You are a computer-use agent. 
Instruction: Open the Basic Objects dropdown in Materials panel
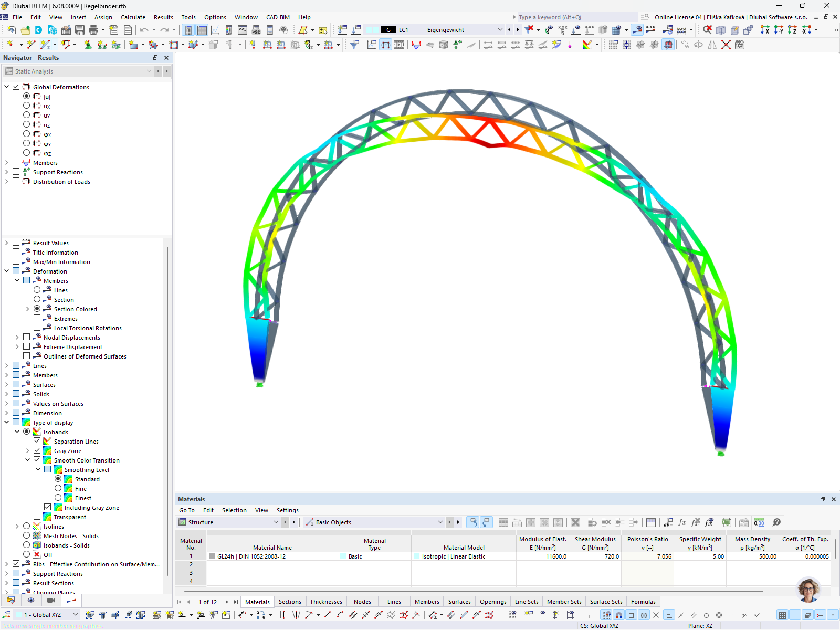[x=440, y=522]
